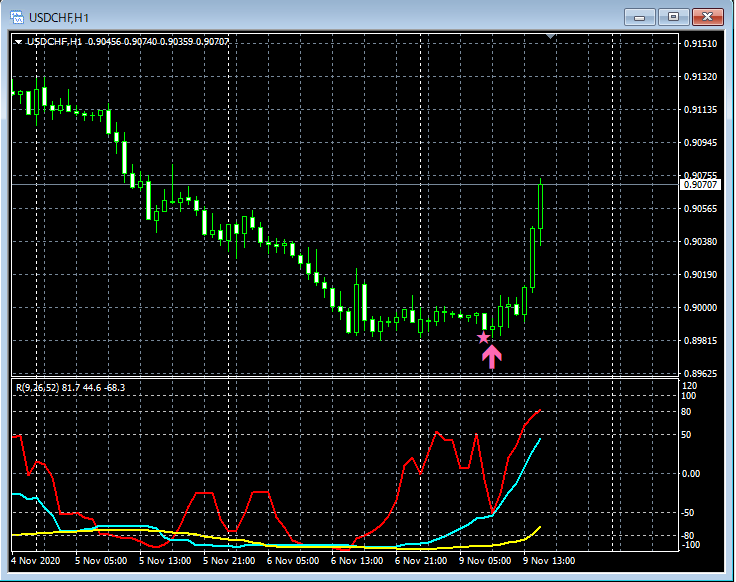
Task: Click the 9 Nov 05:00 time label
Action: pos(485,561)
